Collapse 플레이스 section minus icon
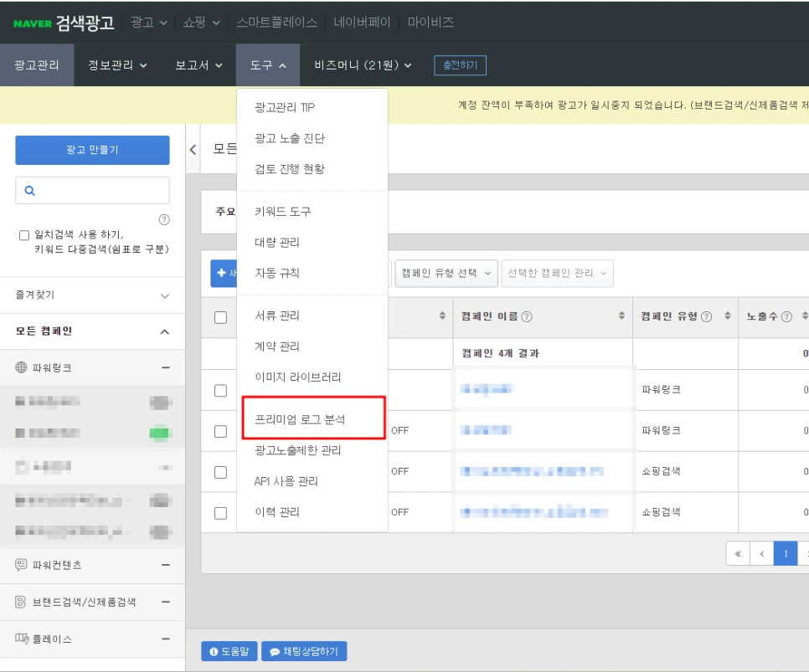This screenshot has height=672, width=809. click(x=166, y=639)
